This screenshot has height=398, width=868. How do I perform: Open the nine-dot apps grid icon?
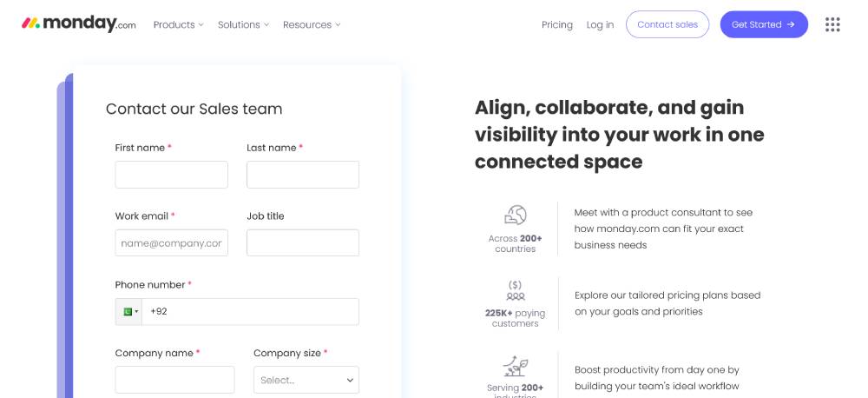click(x=832, y=24)
